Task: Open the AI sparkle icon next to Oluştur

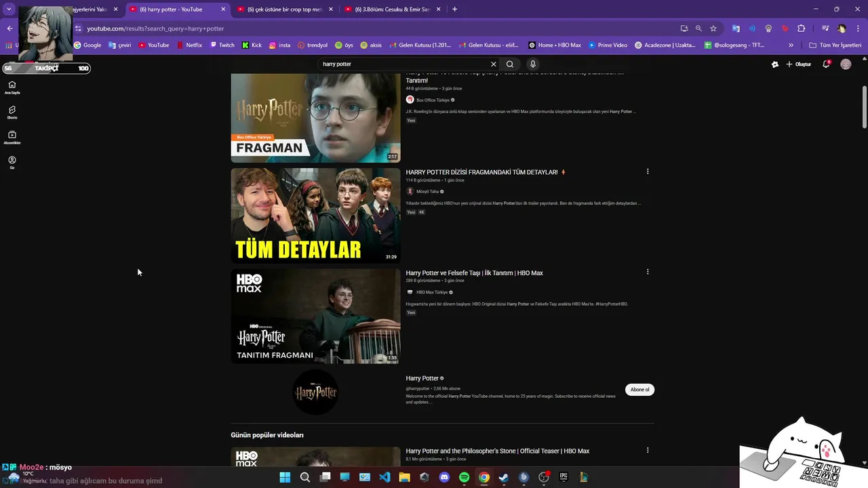Action: point(775,64)
